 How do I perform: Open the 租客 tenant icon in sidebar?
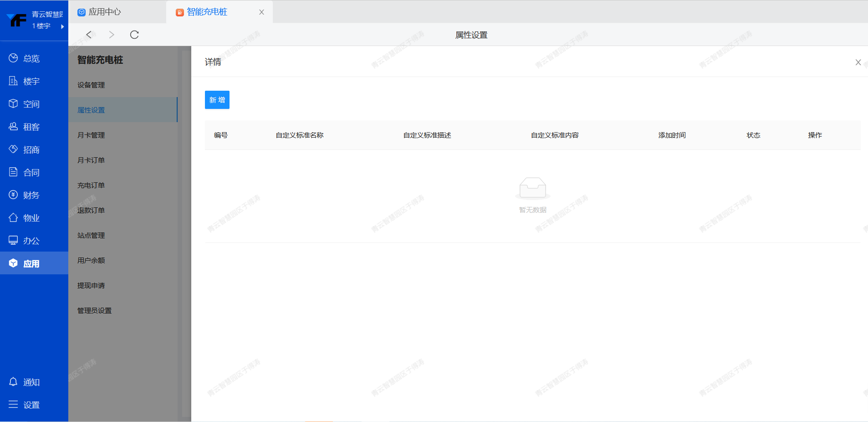pyautogui.click(x=13, y=127)
